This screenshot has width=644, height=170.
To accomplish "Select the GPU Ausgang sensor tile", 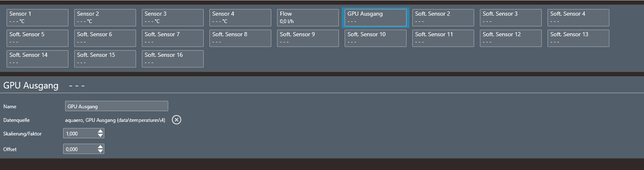I will [x=376, y=17].
